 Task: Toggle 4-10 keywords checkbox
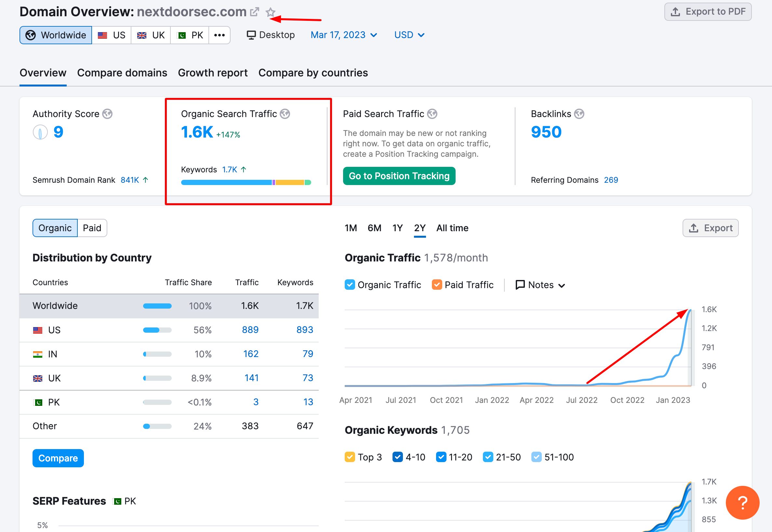(397, 457)
